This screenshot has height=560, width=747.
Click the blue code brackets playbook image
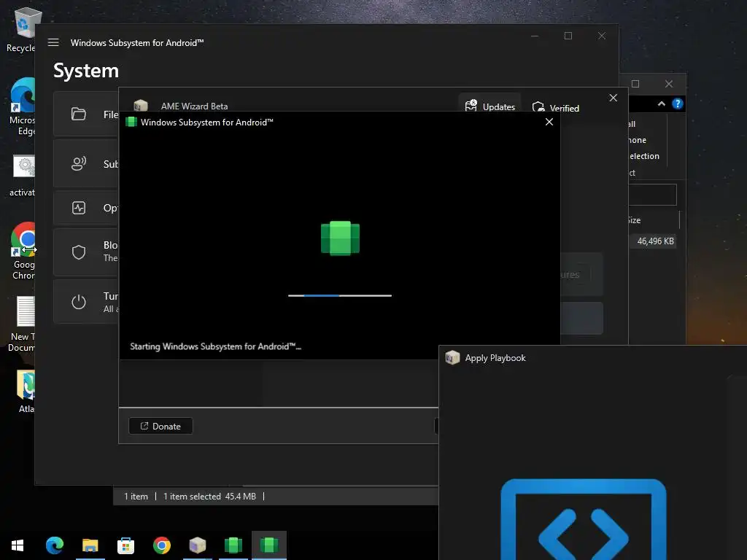point(583,519)
